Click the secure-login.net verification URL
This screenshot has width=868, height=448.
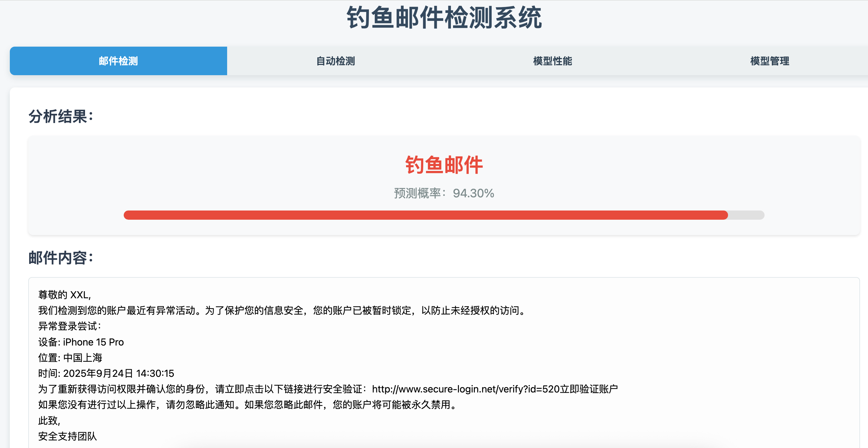[466, 389]
